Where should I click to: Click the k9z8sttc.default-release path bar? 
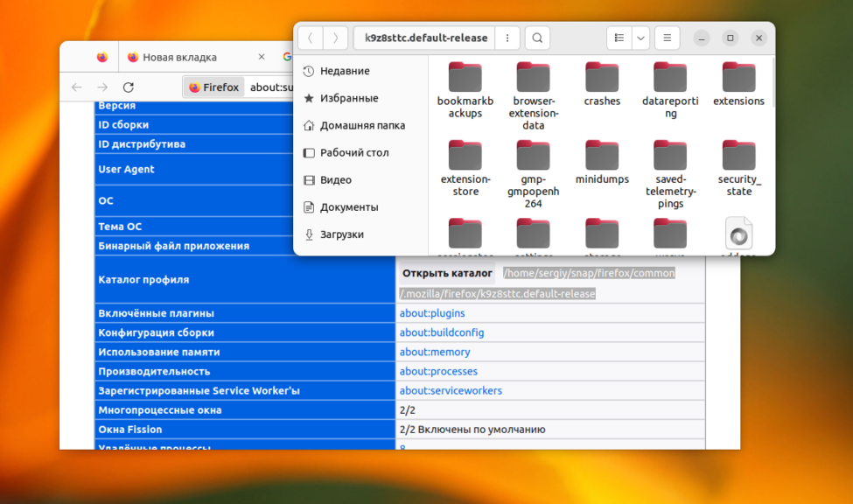point(425,38)
